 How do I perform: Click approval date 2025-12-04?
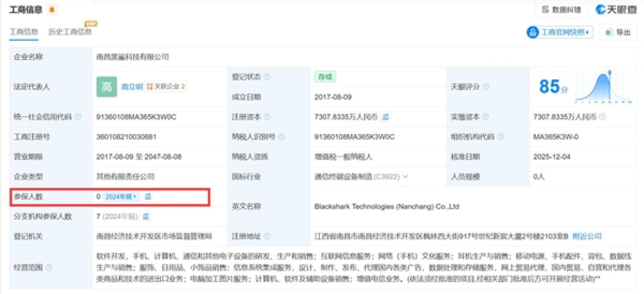tap(551, 157)
